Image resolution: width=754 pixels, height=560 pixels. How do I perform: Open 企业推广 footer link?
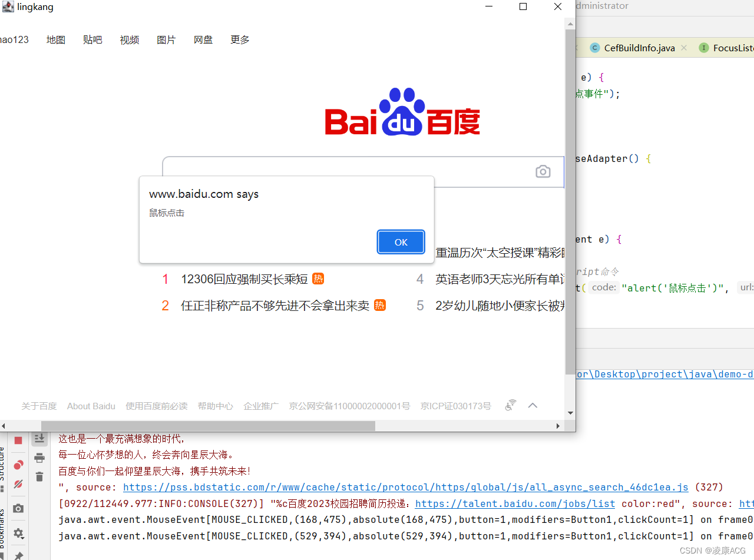pos(261,406)
